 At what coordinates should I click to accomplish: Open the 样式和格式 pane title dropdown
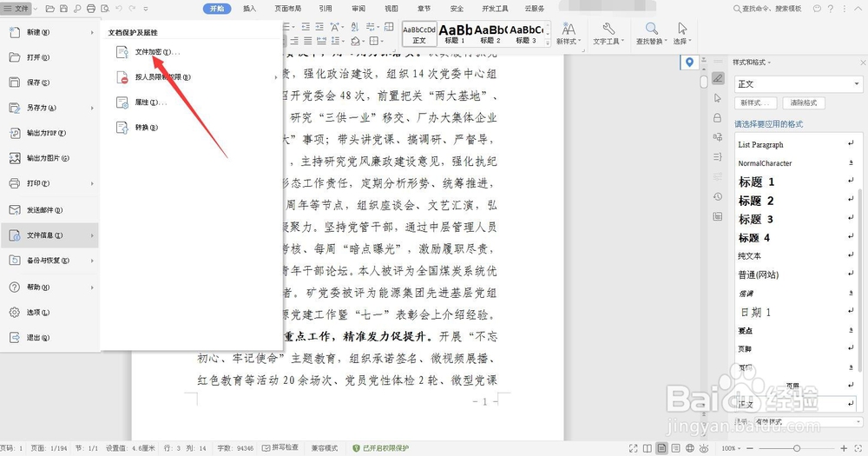tap(769, 63)
